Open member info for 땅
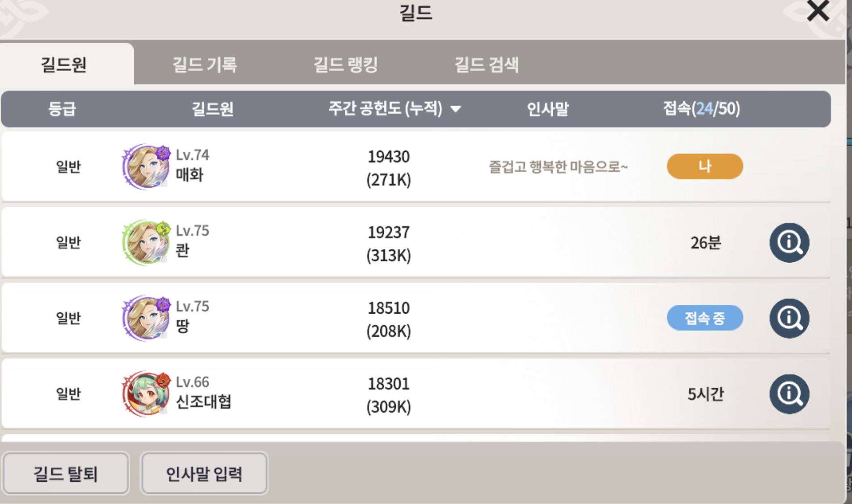The image size is (852, 504). [x=789, y=318]
